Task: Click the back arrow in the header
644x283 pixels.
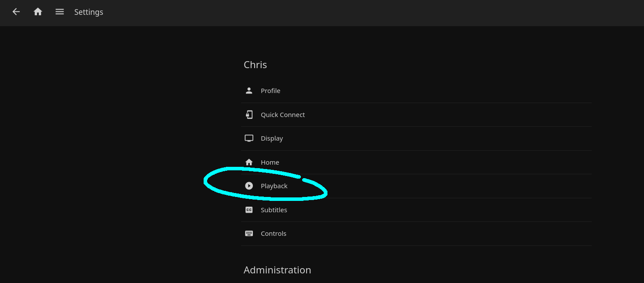Action: tap(16, 12)
